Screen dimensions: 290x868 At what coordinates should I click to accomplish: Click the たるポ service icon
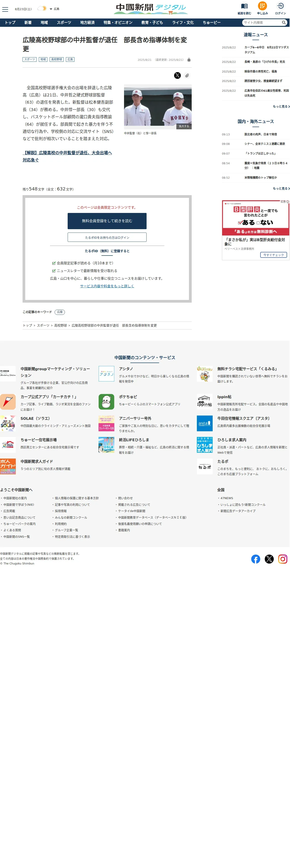click(x=205, y=467)
